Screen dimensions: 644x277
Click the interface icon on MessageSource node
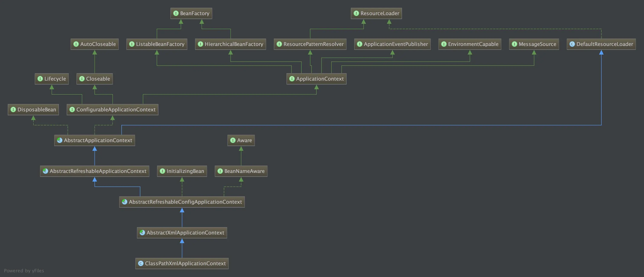pyautogui.click(x=514, y=44)
